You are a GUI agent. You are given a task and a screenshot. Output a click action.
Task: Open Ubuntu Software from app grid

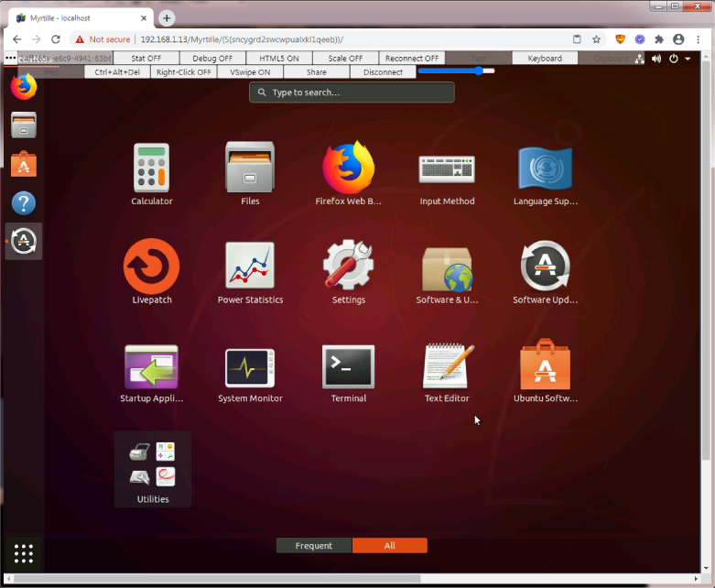tap(546, 370)
